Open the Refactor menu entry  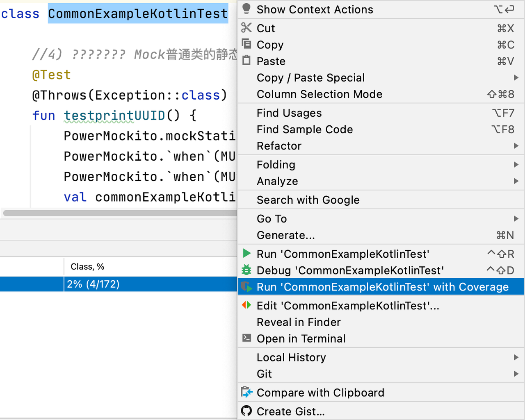381,145
